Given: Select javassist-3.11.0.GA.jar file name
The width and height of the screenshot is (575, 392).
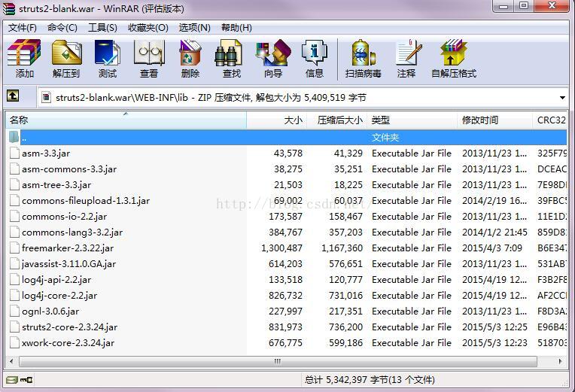Looking at the screenshot, I should [x=69, y=263].
